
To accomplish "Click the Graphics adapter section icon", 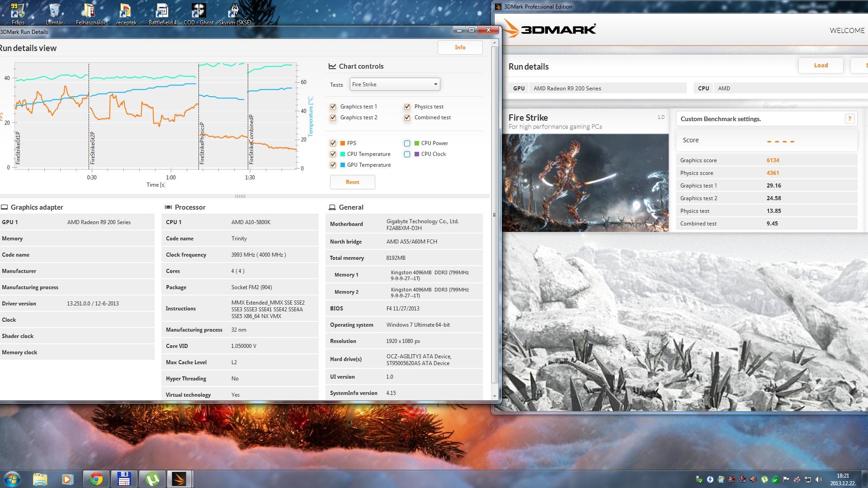I will click(5, 207).
